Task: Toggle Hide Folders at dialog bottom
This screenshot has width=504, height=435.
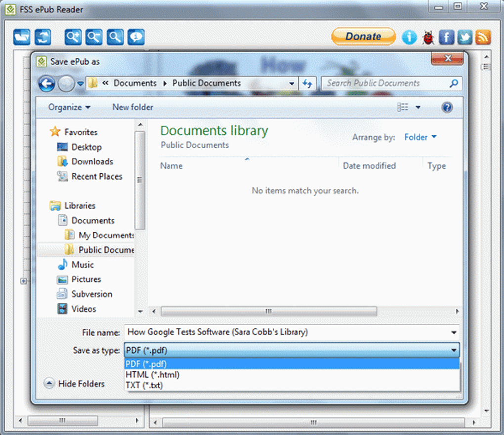Action: point(75,383)
